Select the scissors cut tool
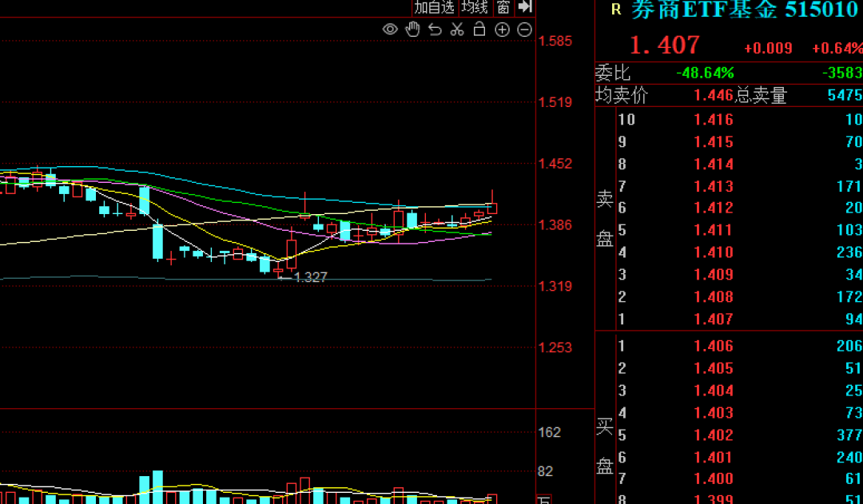863x504 pixels. pos(457,30)
